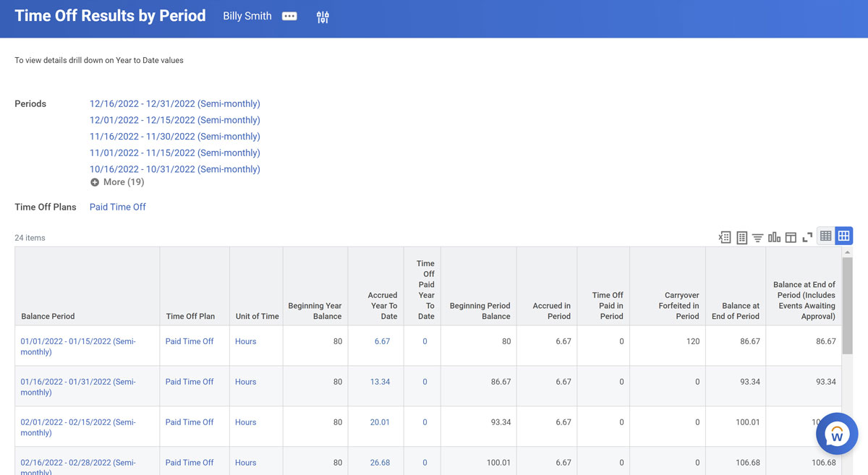
Task: Open Paid Time Off in 02/01/2022 row
Action: [190, 422]
